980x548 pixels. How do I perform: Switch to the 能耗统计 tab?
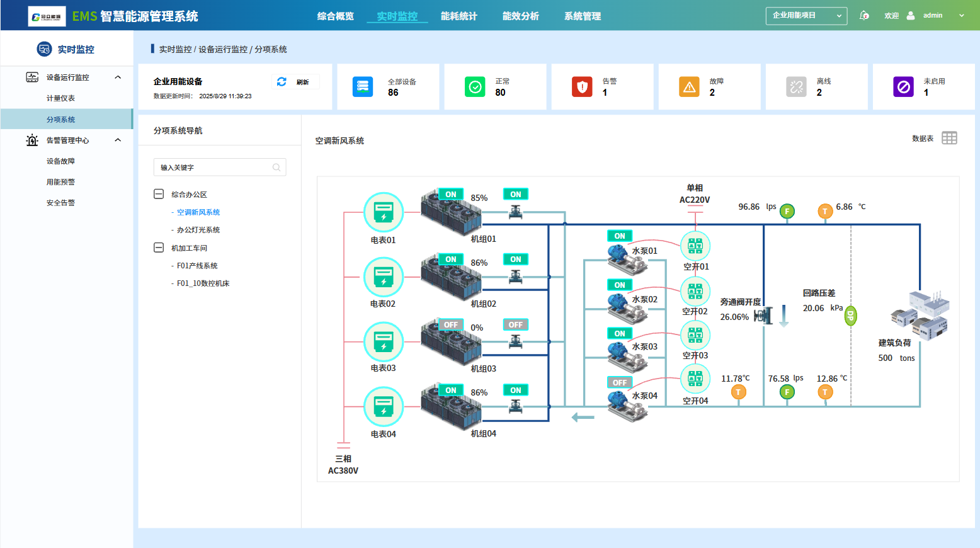[459, 16]
